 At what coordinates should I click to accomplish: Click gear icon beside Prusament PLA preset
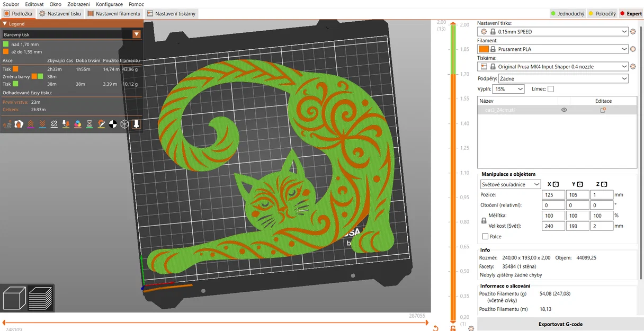coord(633,49)
